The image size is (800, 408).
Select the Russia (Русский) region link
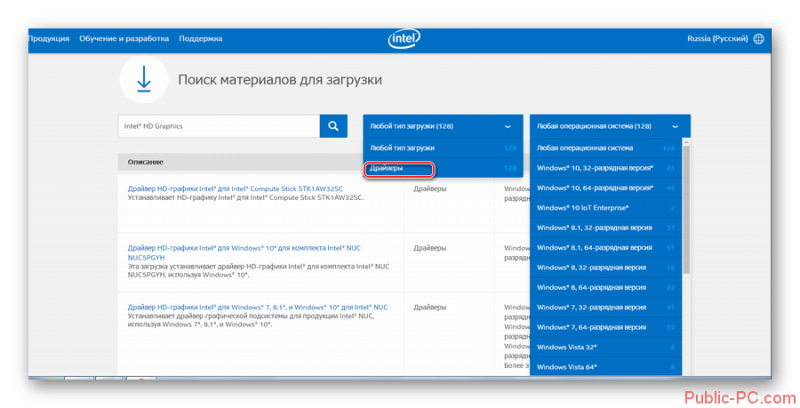(x=717, y=39)
